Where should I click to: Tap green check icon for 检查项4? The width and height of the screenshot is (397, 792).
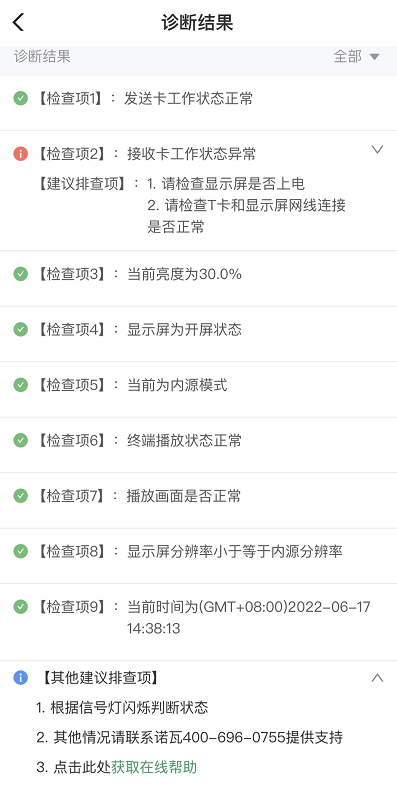(x=21, y=330)
